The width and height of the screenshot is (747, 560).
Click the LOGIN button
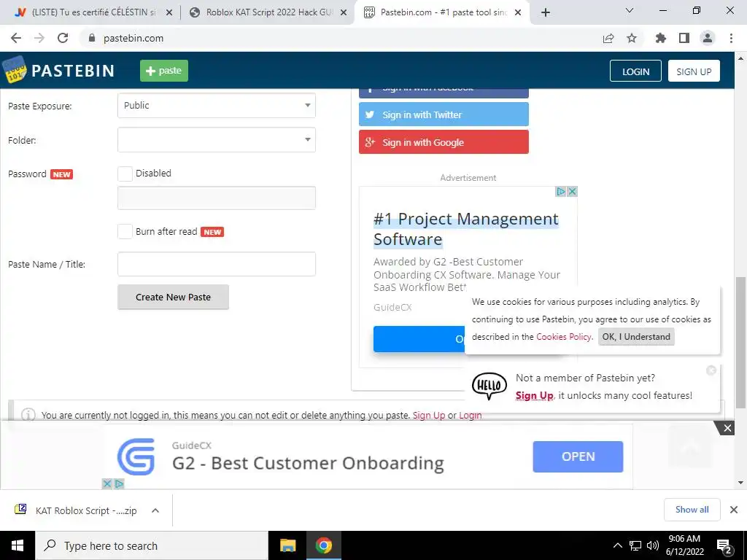pyautogui.click(x=635, y=71)
